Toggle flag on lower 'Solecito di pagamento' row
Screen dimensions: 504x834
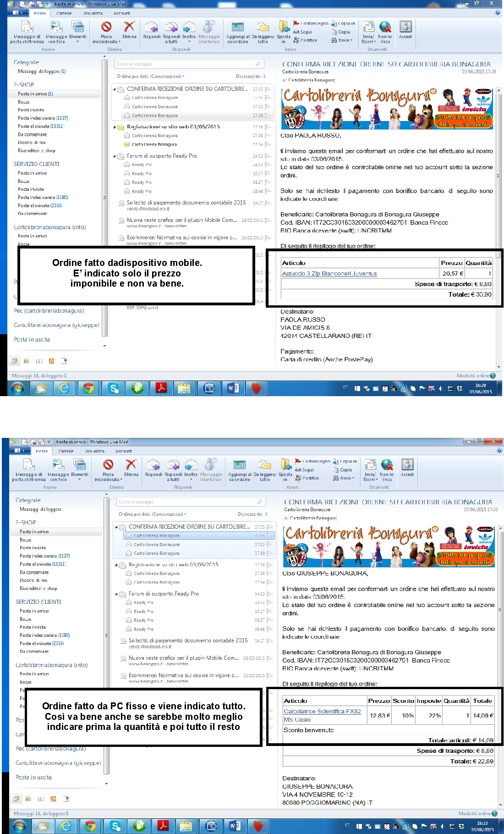[269, 641]
